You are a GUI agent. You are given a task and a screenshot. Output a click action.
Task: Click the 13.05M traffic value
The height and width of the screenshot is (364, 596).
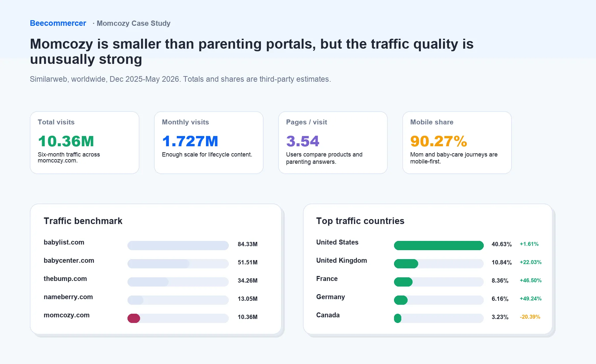pyautogui.click(x=248, y=299)
